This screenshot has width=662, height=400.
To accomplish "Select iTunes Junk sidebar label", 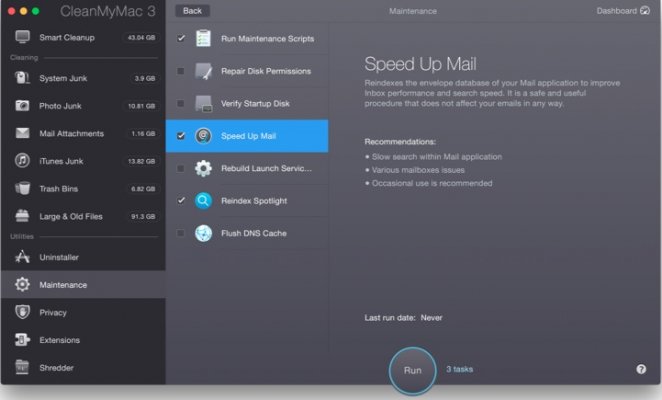I will tap(61, 161).
